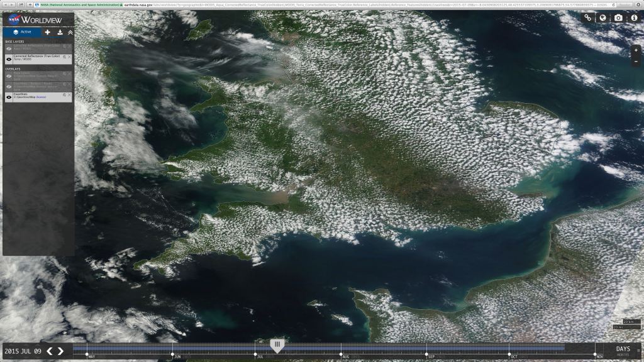Hide the Terra / MODIS Corrected Reflectance layer

pos(9,59)
